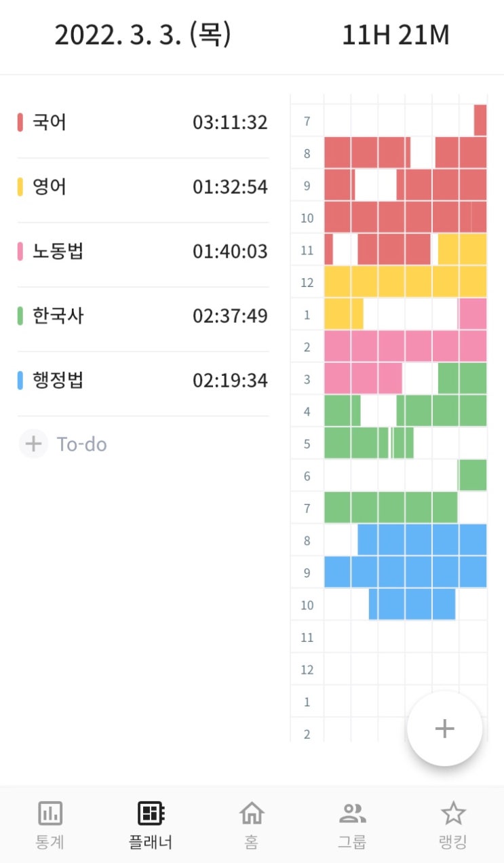Tap the pink block in the 2 o'clock row

(405, 346)
